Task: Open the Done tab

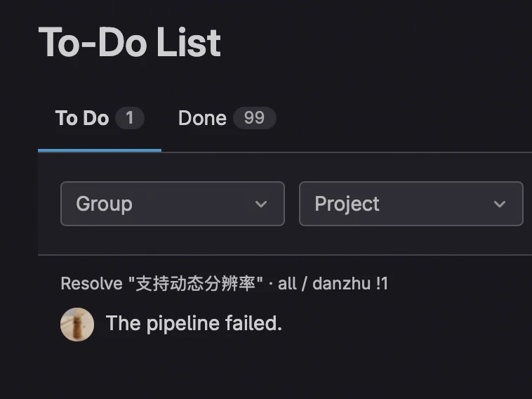Action: pos(202,118)
